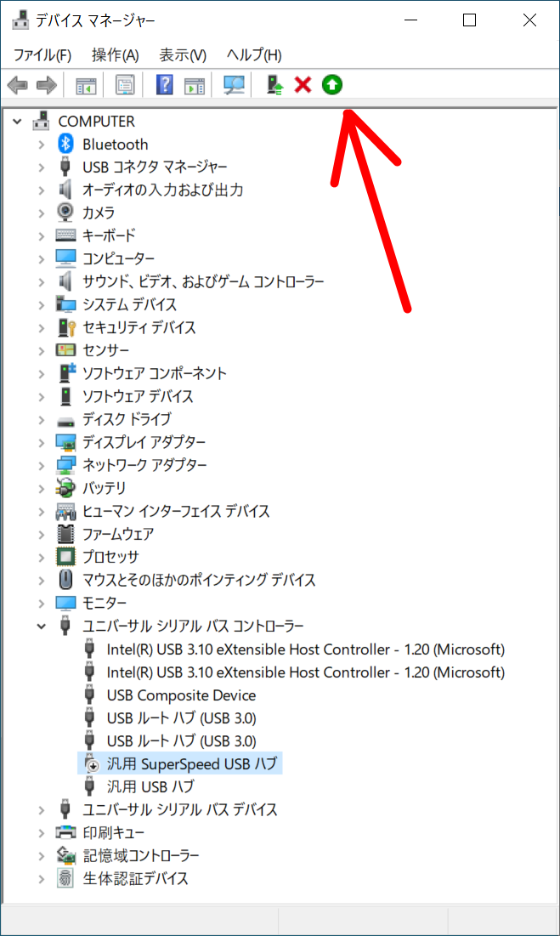Image resolution: width=560 pixels, height=936 pixels.
Task: Click the show/hide action pane icon
Action: point(195,85)
